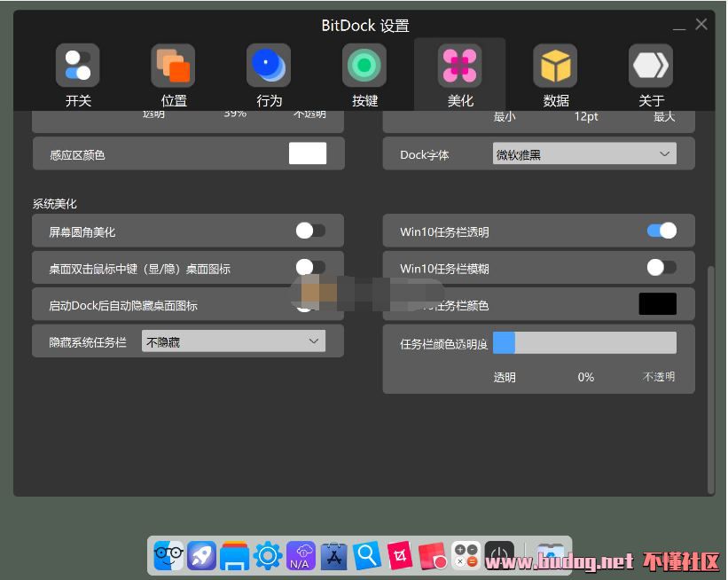The width and height of the screenshot is (728, 580).
Task: Open the 按键 settings section icon
Action: pyautogui.click(x=364, y=66)
